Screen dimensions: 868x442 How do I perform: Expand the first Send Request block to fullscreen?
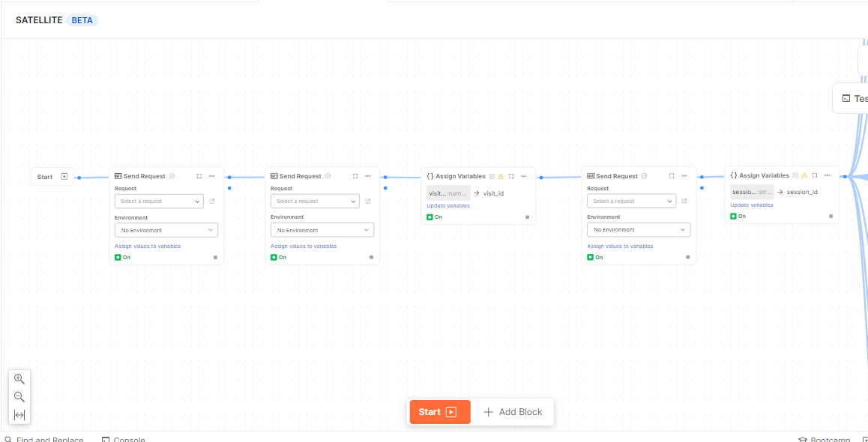click(199, 175)
